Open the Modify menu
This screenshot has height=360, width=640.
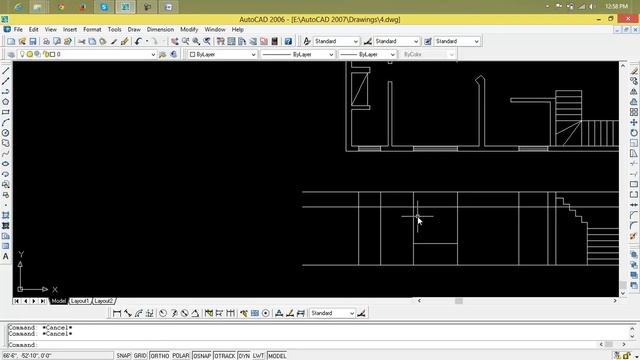189,29
